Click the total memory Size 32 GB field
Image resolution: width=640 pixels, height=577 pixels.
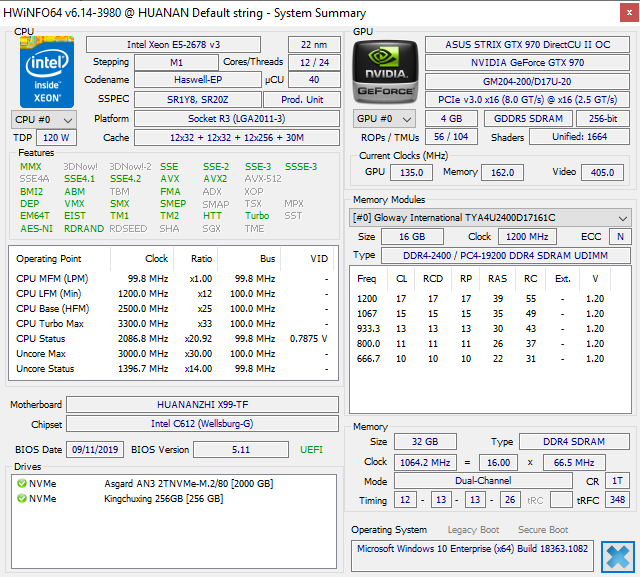click(x=425, y=442)
